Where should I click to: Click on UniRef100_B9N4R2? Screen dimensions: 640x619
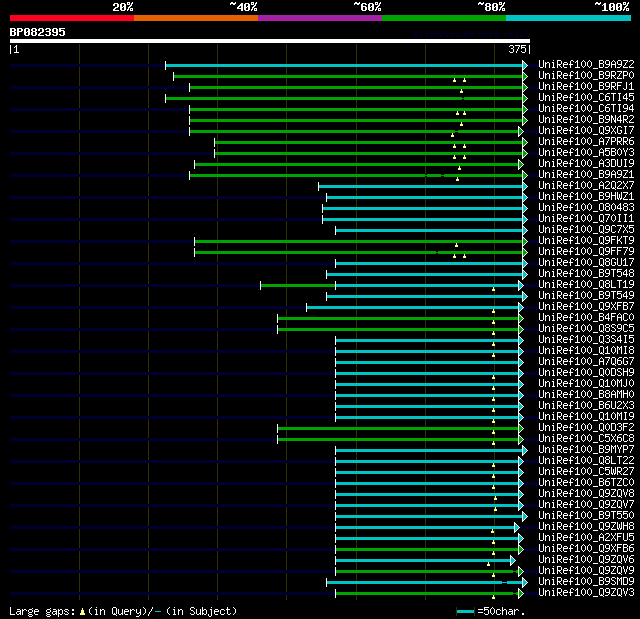click(x=586, y=120)
